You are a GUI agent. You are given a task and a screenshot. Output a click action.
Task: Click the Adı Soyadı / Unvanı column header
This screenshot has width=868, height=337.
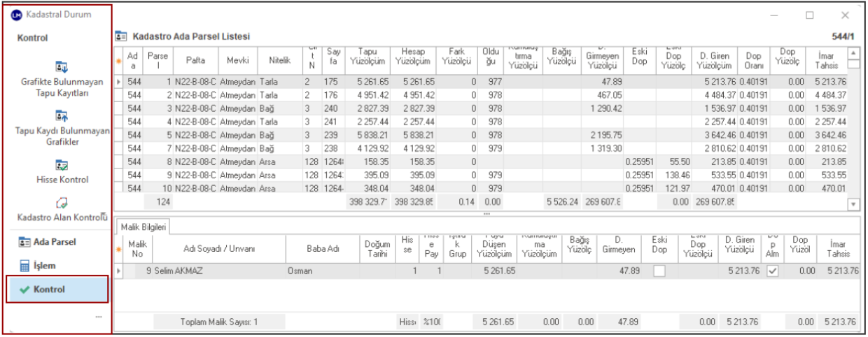[219, 250]
